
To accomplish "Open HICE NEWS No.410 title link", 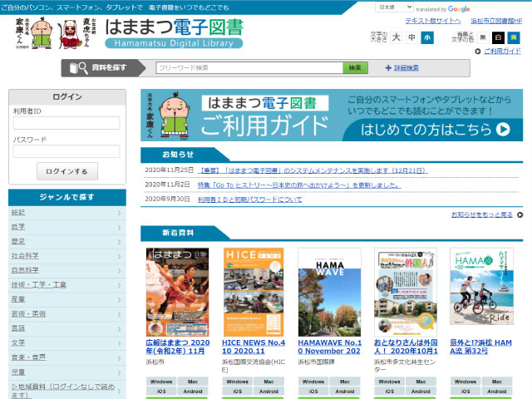I will pos(254,347).
